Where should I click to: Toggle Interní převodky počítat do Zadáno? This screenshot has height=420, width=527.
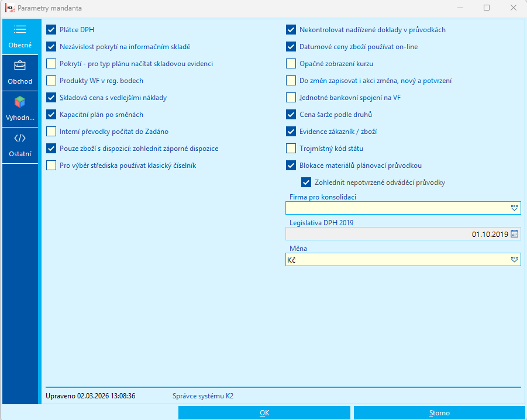[x=51, y=132]
